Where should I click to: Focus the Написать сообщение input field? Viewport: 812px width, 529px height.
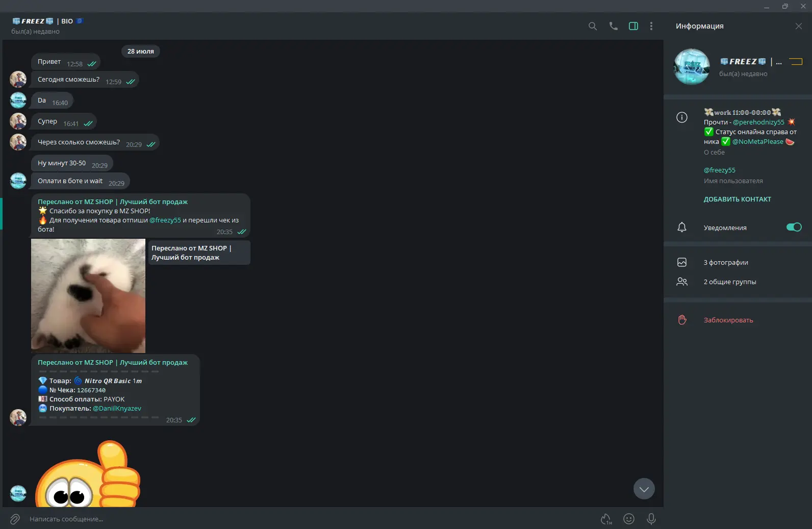point(311,519)
